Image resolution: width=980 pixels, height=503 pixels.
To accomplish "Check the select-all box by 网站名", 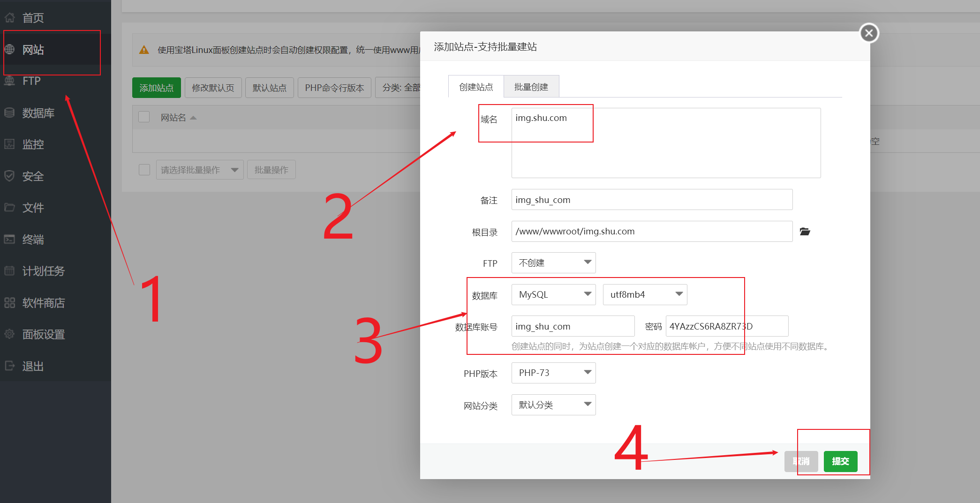I will 144,117.
